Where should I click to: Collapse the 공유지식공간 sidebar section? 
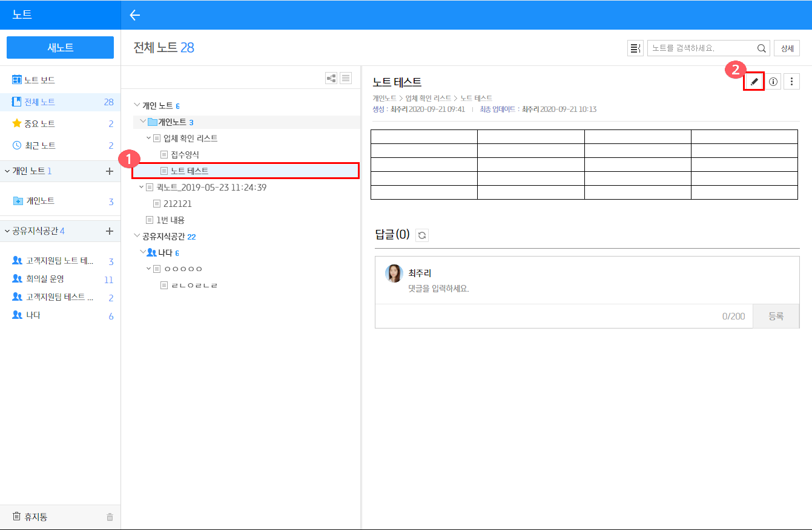[7, 231]
